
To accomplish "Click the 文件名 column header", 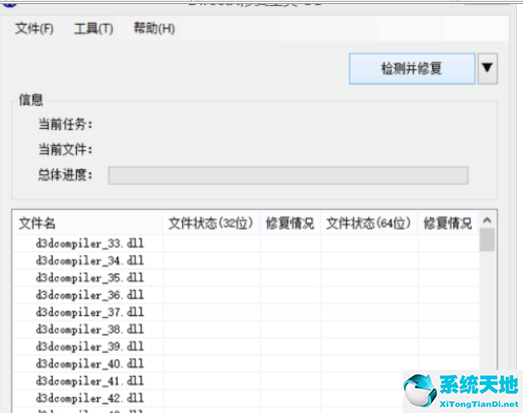I will tap(88, 223).
